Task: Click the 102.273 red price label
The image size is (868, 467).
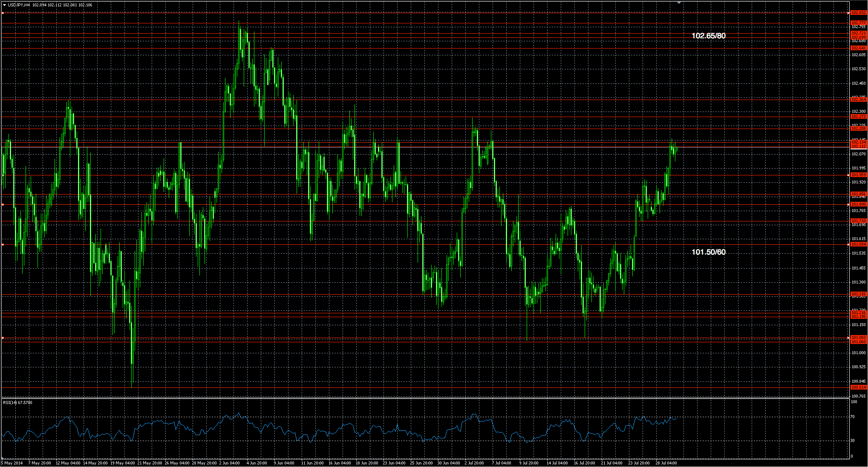Action: (858, 117)
